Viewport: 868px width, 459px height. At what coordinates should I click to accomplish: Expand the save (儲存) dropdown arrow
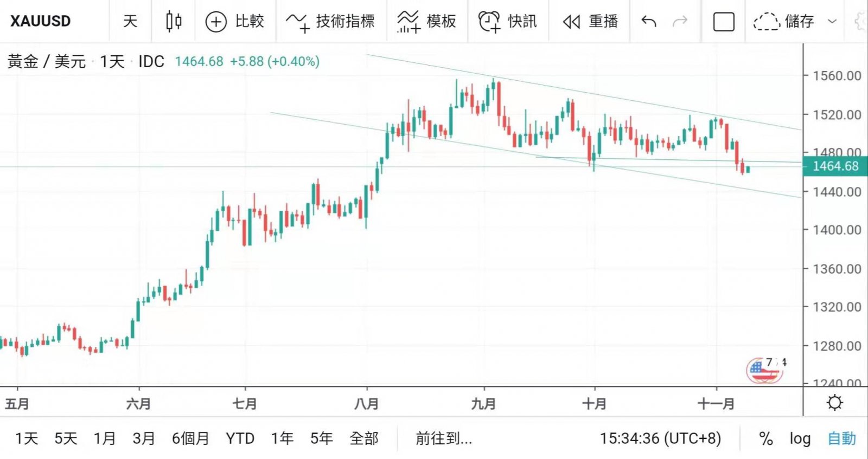(x=832, y=22)
